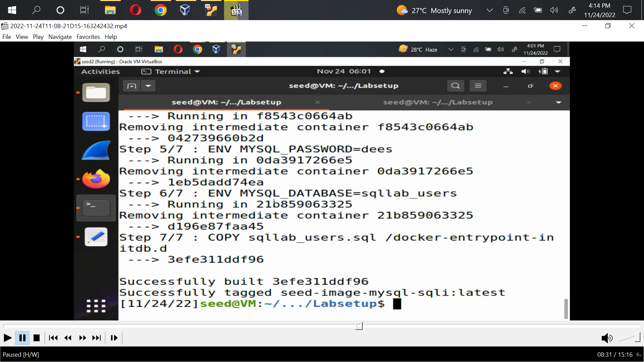Click the video seek bar handle
The height and width of the screenshot is (362, 644).
(x=359, y=326)
